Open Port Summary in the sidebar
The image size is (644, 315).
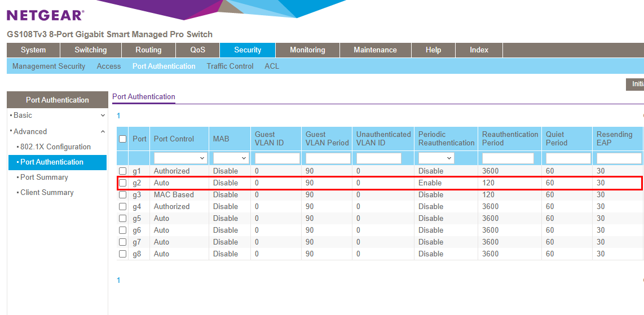44,177
